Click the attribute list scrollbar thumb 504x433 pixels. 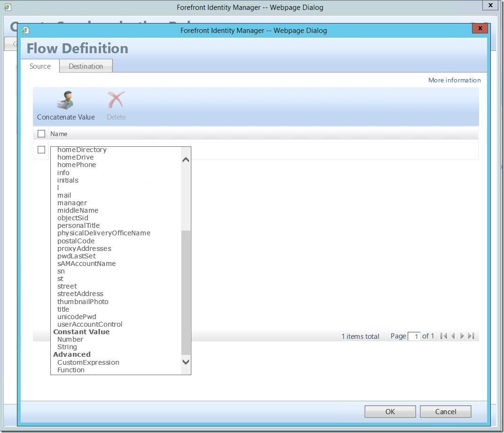pos(186,292)
